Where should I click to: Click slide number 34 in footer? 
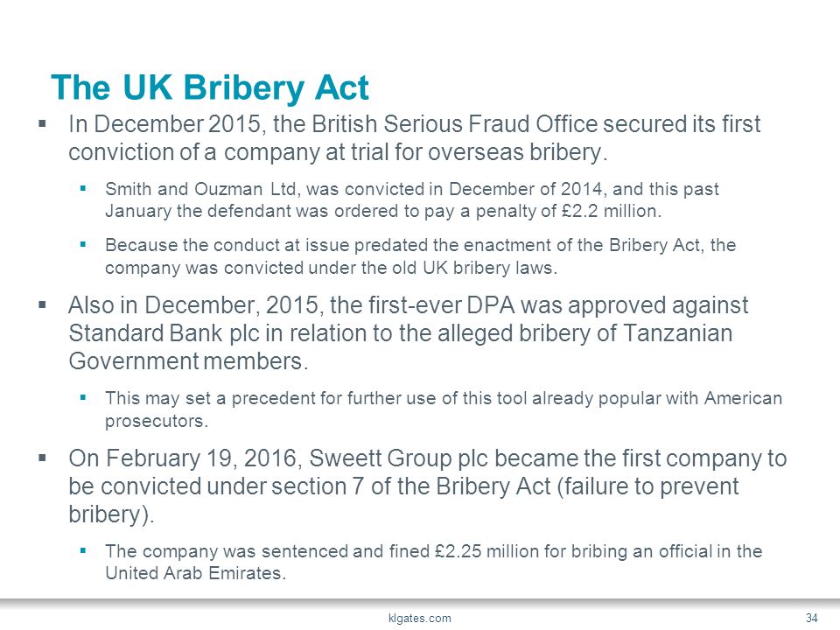click(x=812, y=618)
